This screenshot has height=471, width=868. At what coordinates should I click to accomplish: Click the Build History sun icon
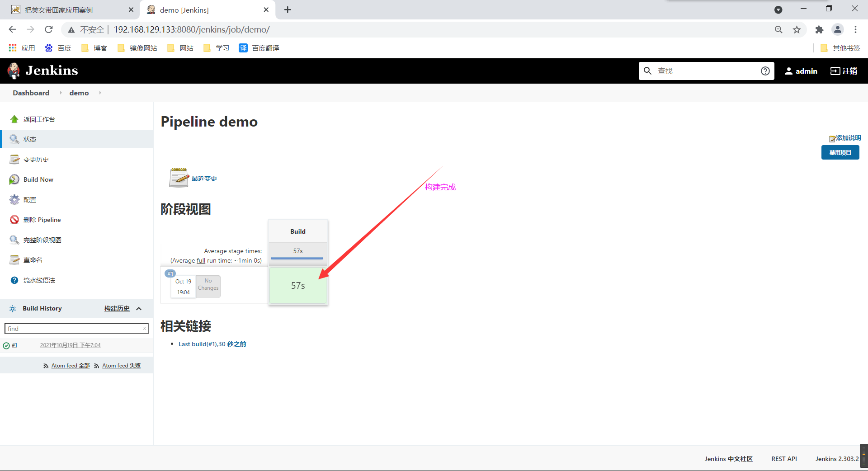(13, 309)
